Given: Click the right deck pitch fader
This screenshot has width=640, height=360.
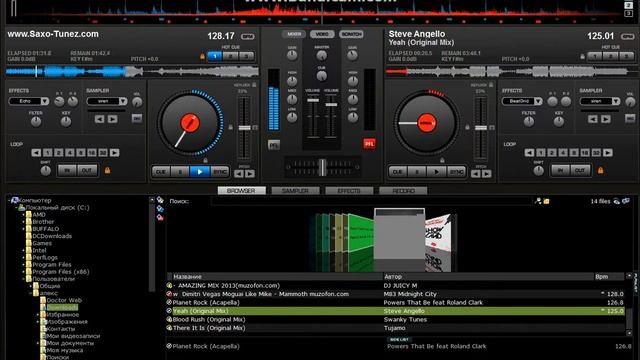Looking at the screenshot, I should pos(481,128).
